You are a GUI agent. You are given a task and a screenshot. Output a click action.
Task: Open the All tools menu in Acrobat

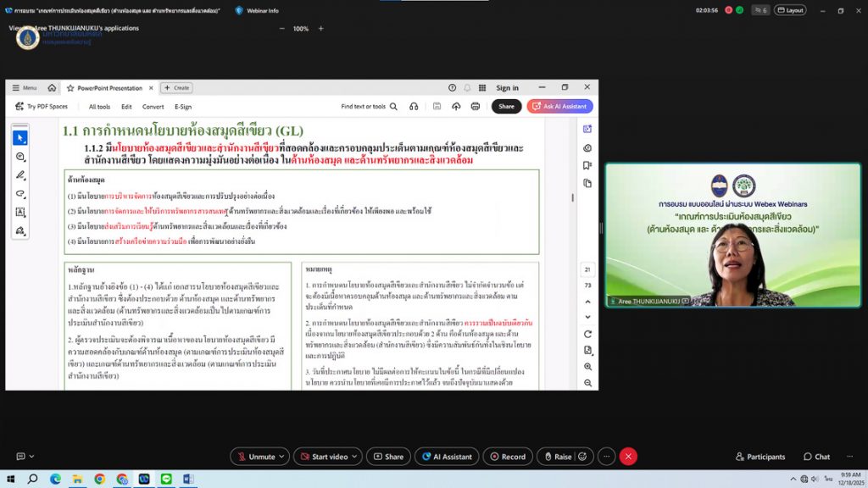(99, 107)
